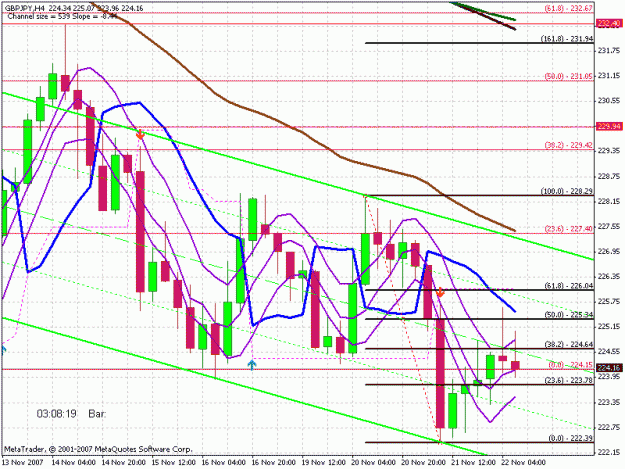Click the 14 Nov 04:00 time label
Image resolution: width=625 pixels, height=469 pixels.
point(74,463)
